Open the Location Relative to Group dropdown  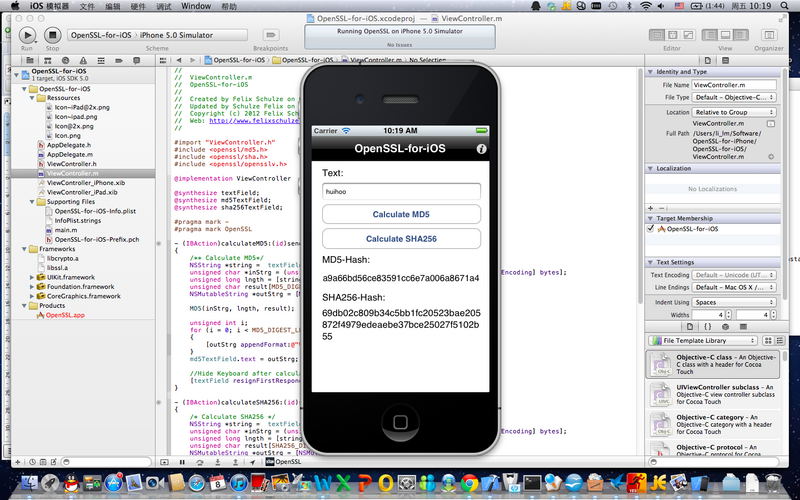coord(734,112)
